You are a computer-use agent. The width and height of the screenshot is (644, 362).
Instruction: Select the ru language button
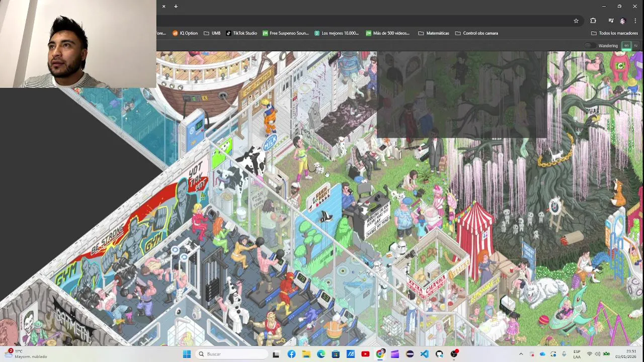pyautogui.click(x=635, y=46)
